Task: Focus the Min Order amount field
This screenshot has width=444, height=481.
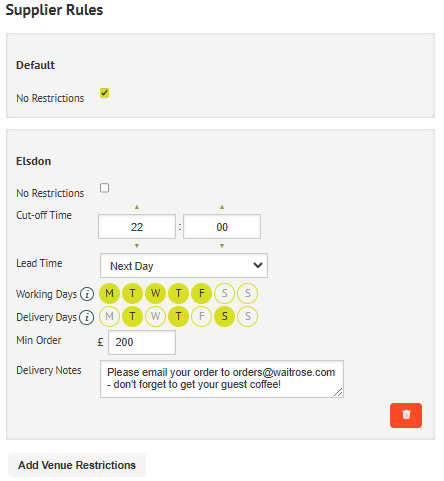Action: 142,342
